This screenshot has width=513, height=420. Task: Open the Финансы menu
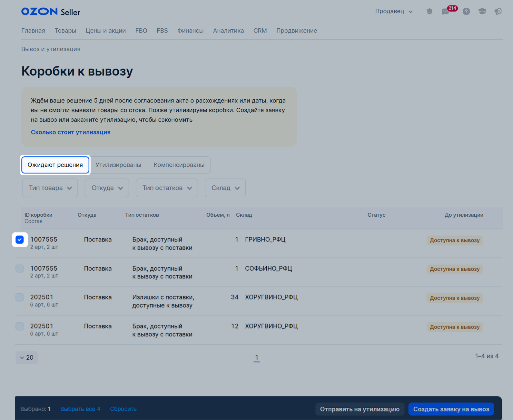191,31
